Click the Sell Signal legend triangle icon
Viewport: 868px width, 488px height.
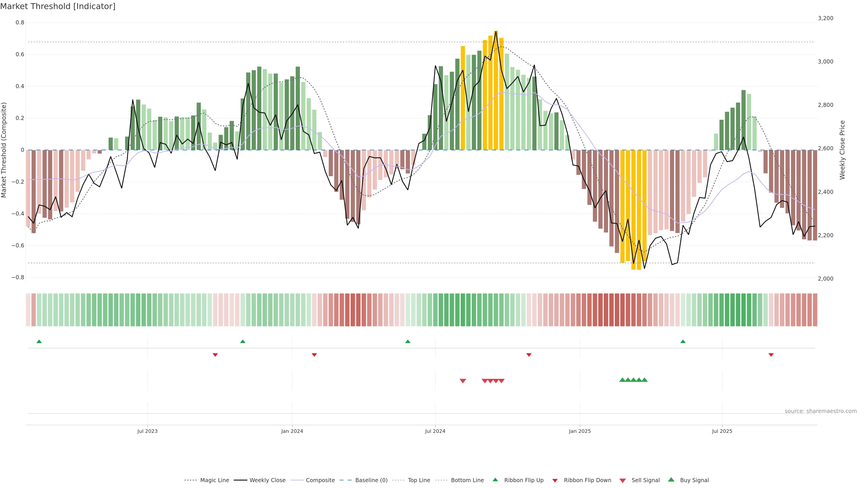coord(623,481)
